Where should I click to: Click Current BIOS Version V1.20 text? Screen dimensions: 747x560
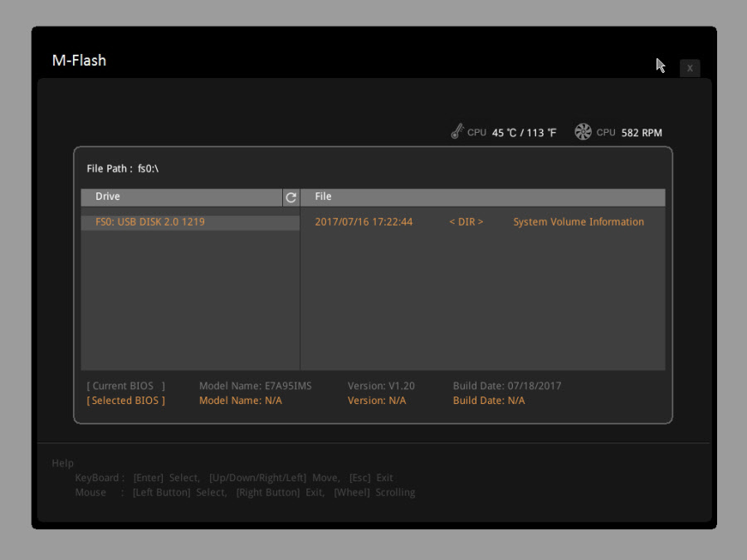point(381,386)
